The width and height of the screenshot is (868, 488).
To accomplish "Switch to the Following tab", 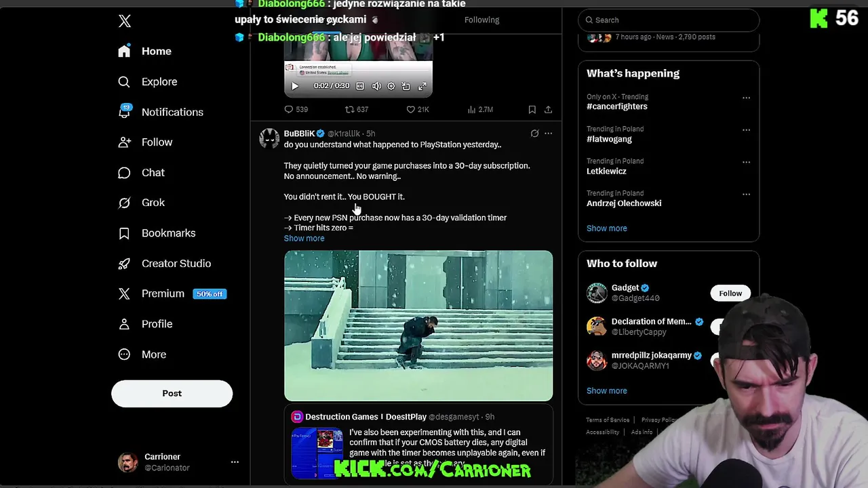I will pyautogui.click(x=481, y=20).
